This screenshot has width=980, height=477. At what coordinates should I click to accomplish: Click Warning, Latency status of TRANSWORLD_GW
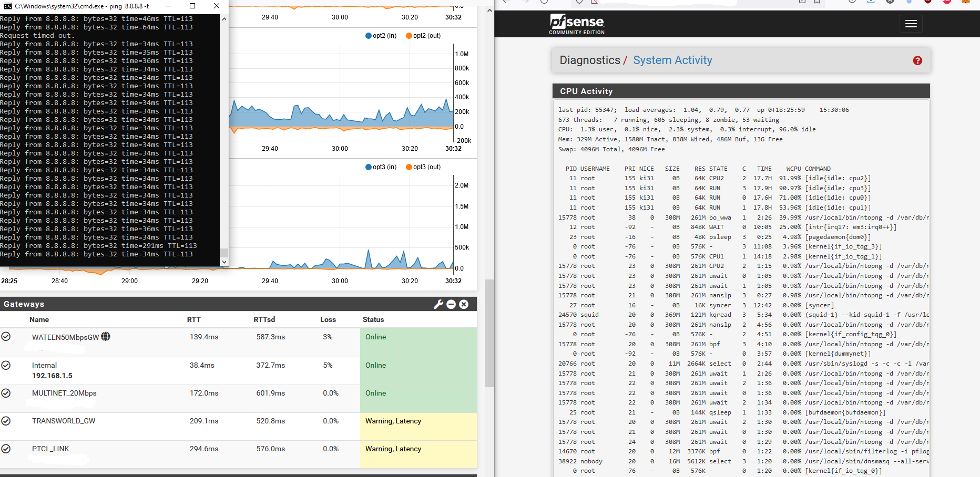click(x=393, y=421)
